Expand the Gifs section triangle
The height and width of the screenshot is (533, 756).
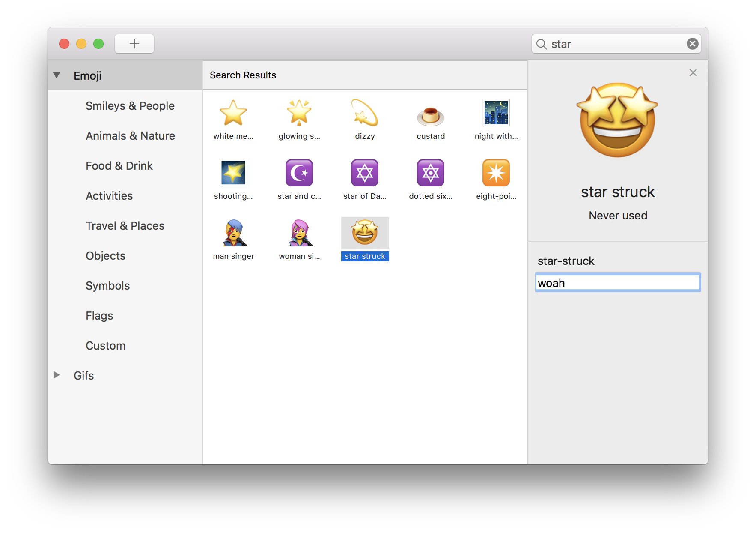click(57, 375)
